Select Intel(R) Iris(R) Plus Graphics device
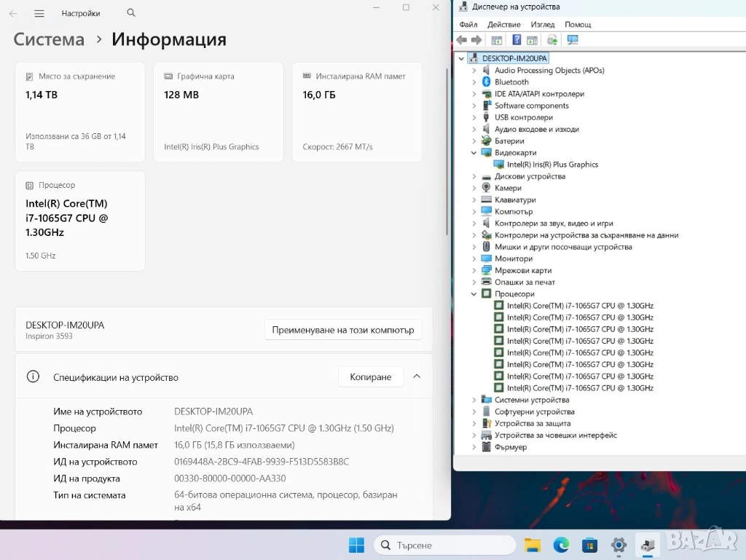This screenshot has height=560, width=746. click(552, 165)
